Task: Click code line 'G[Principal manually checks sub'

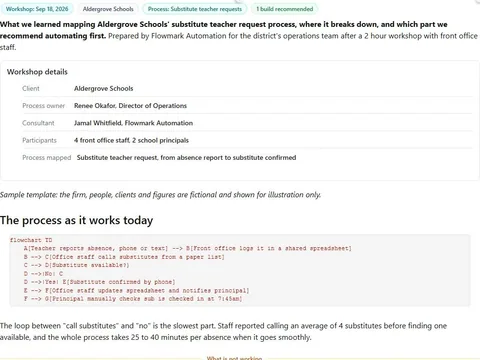Action: (x=133, y=299)
